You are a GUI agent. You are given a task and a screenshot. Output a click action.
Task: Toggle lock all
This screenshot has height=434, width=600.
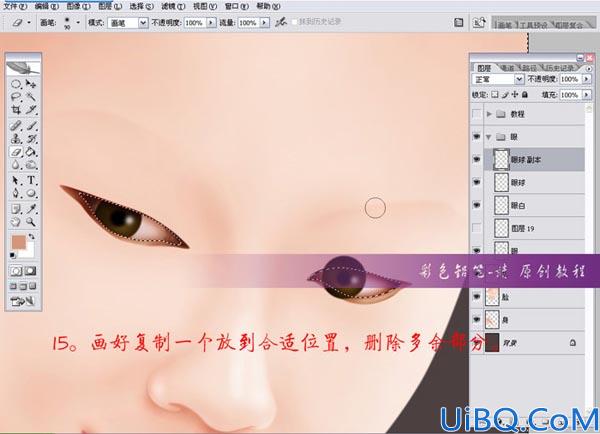pyautogui.click(x=525, y=95)
